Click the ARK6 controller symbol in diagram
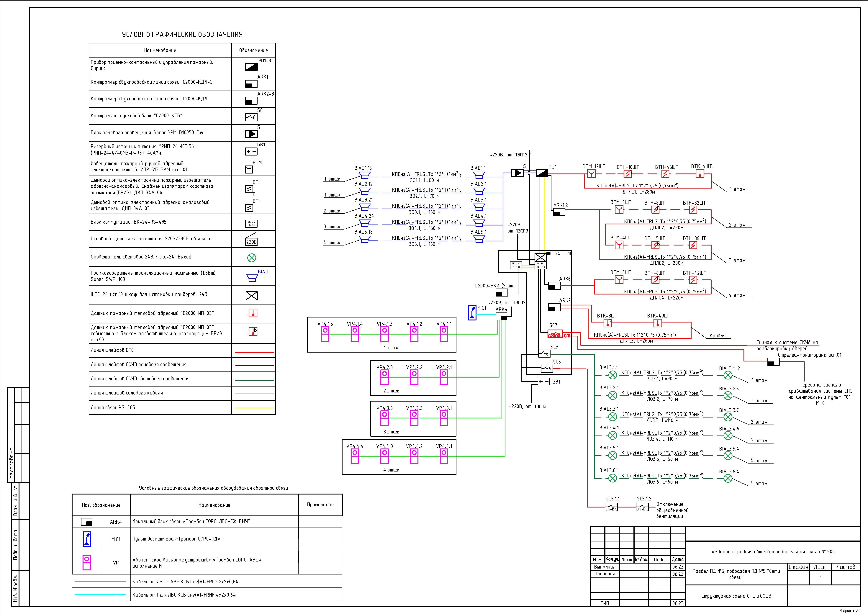The height and width of the screenshot is (614, 868). [554, 285]
